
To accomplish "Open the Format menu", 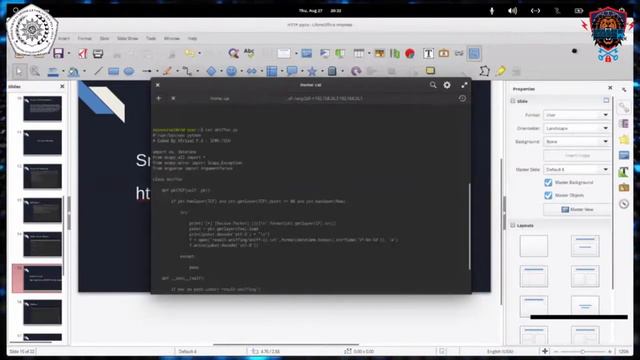I will pos(84,38).
